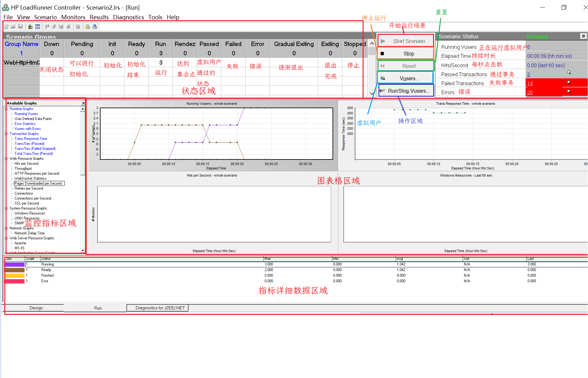Open the File menu

pos(8,17)
